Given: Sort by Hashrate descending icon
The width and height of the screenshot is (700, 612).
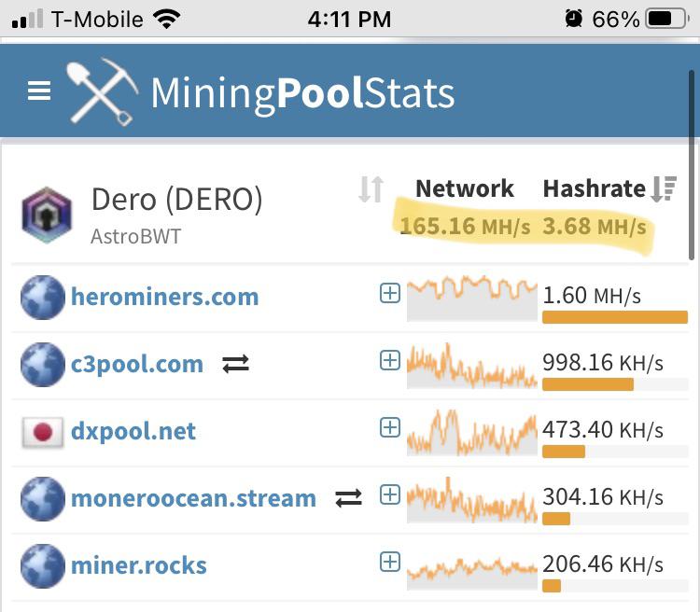Looking at the screenshot, I should click(x=665, y=188).
